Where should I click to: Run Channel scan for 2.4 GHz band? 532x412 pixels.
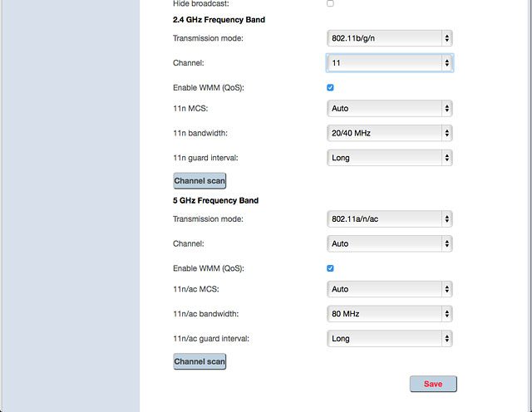199,181
